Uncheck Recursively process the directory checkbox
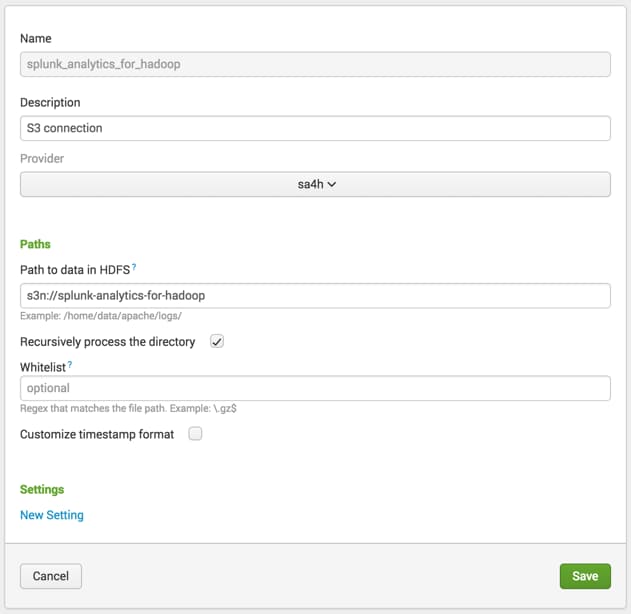631x614 pixels. point(217,342)
